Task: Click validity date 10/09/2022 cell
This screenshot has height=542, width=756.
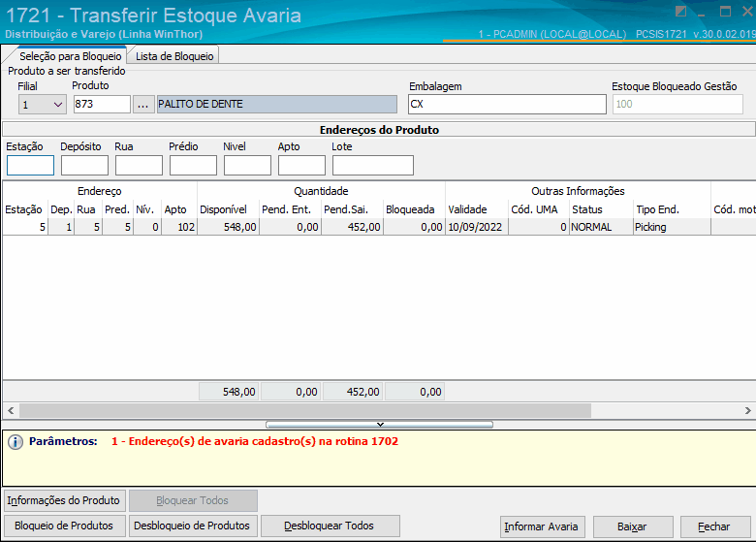Action: (x=476, y=227)
